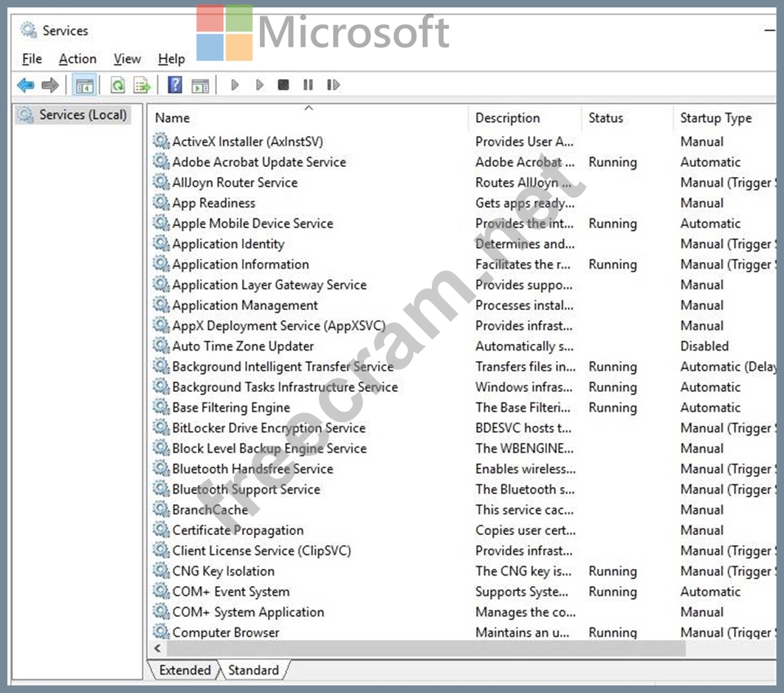Viewport: 784px width, 693px height.
Task: Click gear icon beside Computer Browser
Action: point(161,632)
